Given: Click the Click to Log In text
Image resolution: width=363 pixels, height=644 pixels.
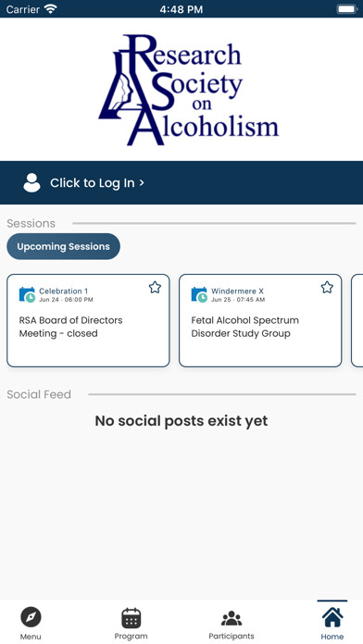Looking at the screenshot, I should pos(92,183).
